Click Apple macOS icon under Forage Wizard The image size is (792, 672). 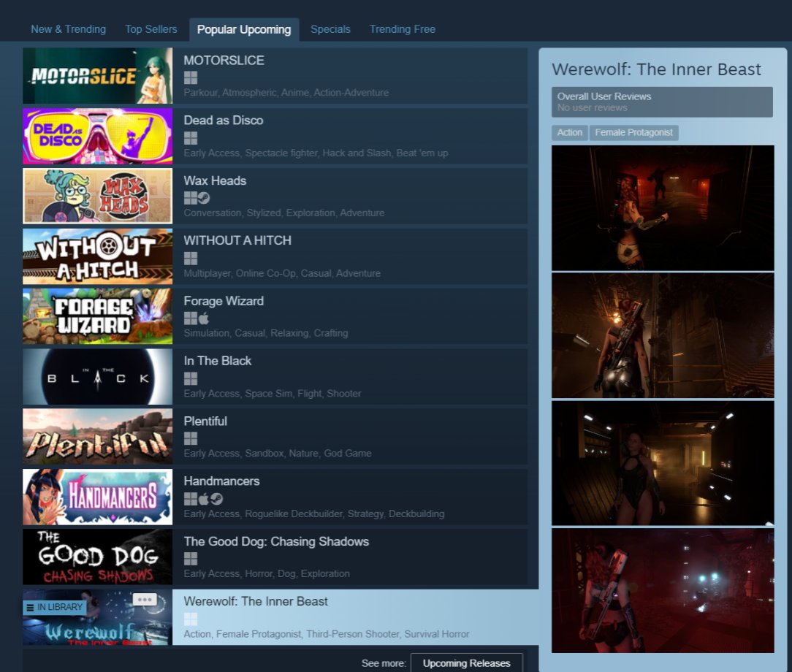tap(204, 318)
